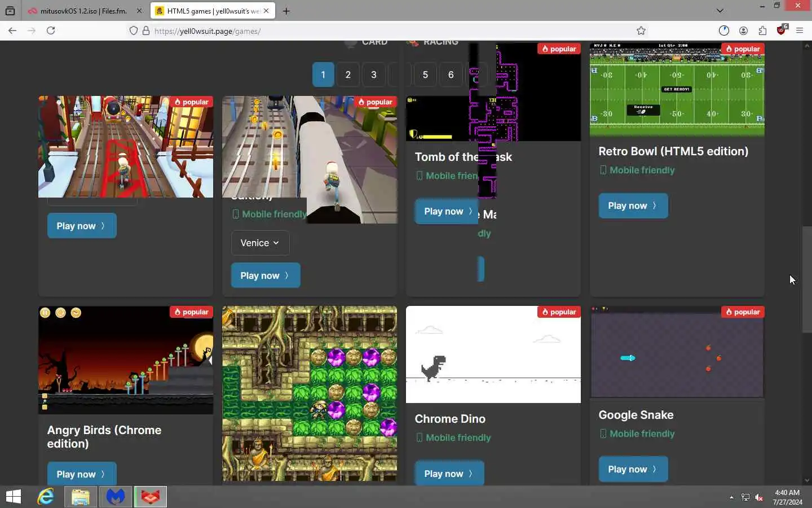
Task: Click the site security padlock icon
Action: click(x=145, y=30)
